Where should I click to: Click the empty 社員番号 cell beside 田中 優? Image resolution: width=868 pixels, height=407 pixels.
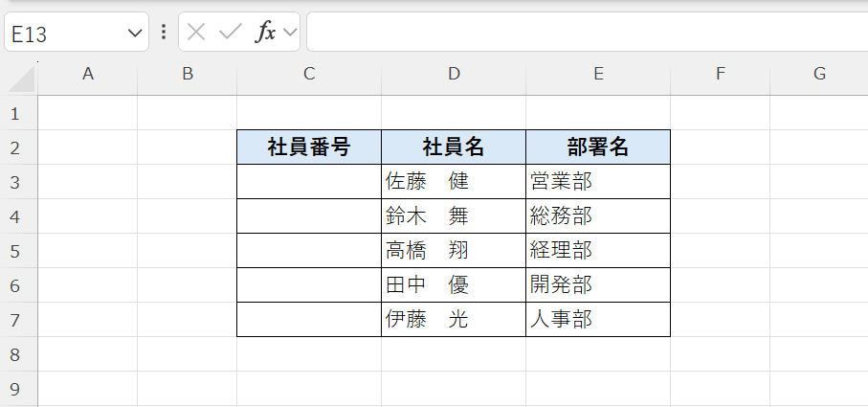(308, 285)
